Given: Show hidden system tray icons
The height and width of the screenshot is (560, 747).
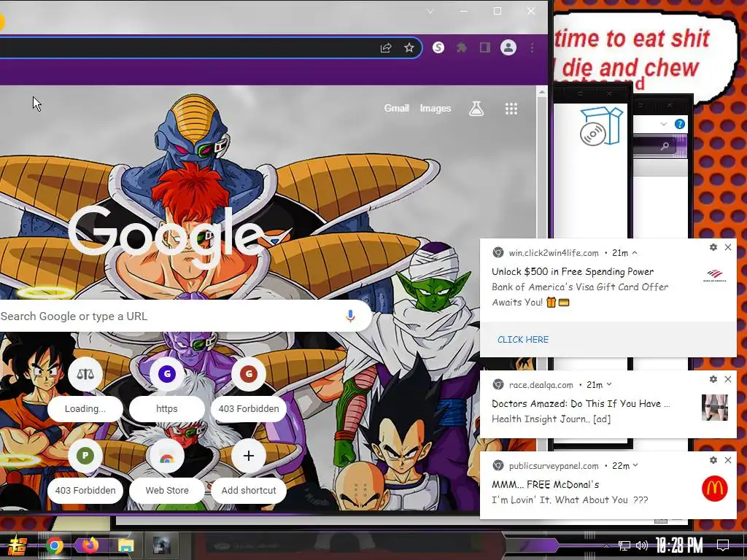Looking at the screenshot, I should coord(606,545).
